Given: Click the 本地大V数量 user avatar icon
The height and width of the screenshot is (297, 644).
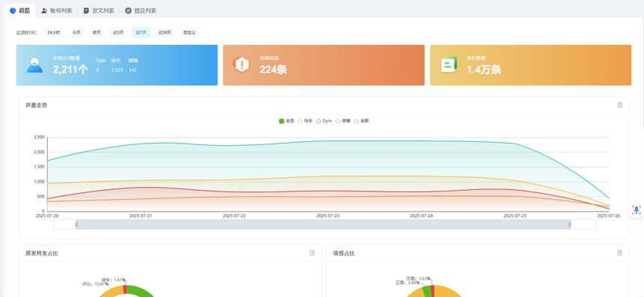Looking at the screenshot, I should pos(35,65).
